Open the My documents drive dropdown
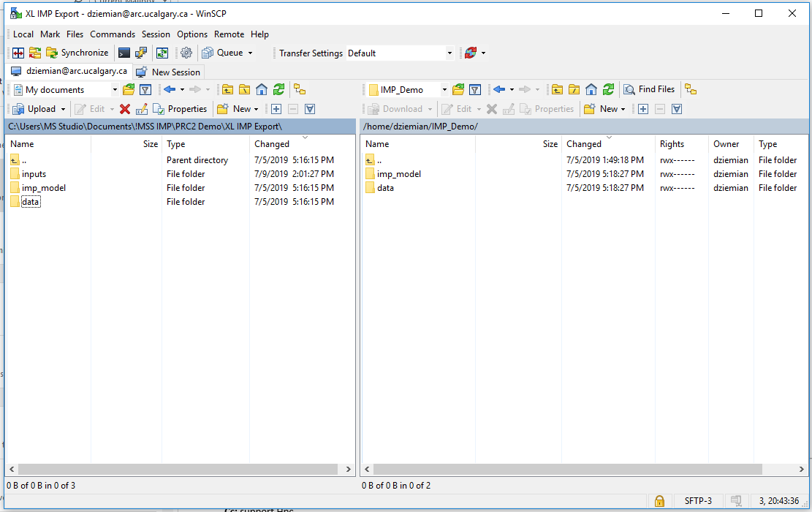Viewport: 812px width, 512px height. click(66, 90)
